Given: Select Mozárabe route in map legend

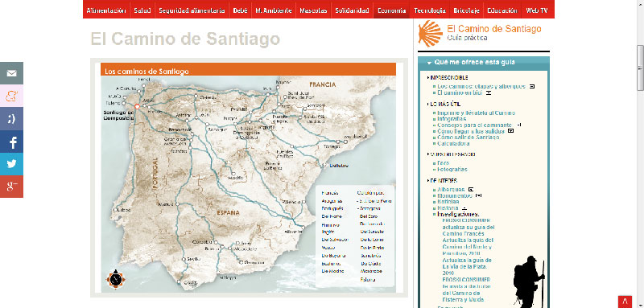Looking at the screenshot, I should (x=371, y=271).
